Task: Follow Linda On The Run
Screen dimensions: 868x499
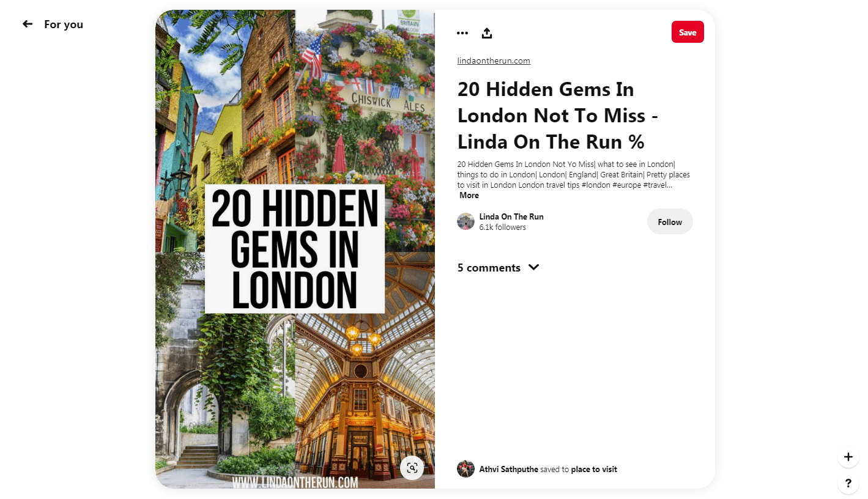Action: 670,221
